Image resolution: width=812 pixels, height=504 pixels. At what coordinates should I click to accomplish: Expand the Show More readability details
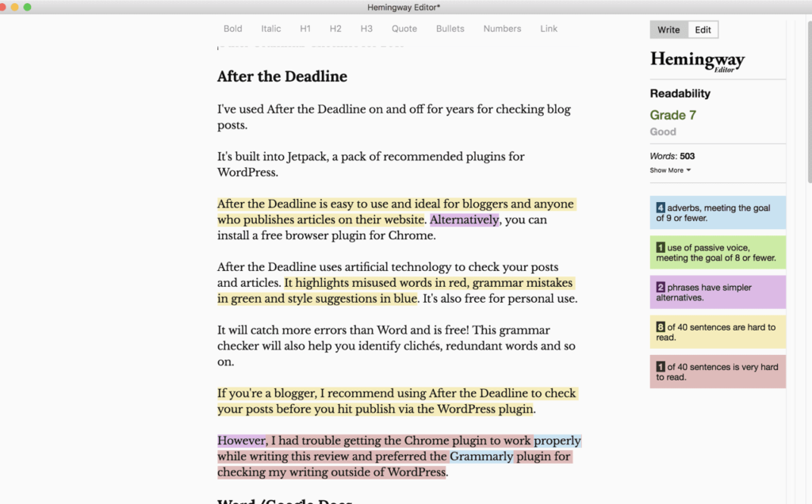(x=670, y=170)
